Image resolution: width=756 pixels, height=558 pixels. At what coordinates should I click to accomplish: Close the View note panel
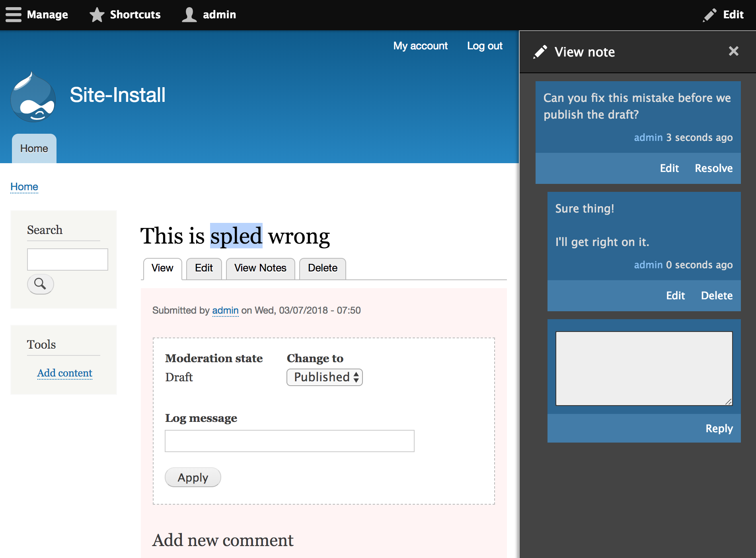click(x=733, y=51)
